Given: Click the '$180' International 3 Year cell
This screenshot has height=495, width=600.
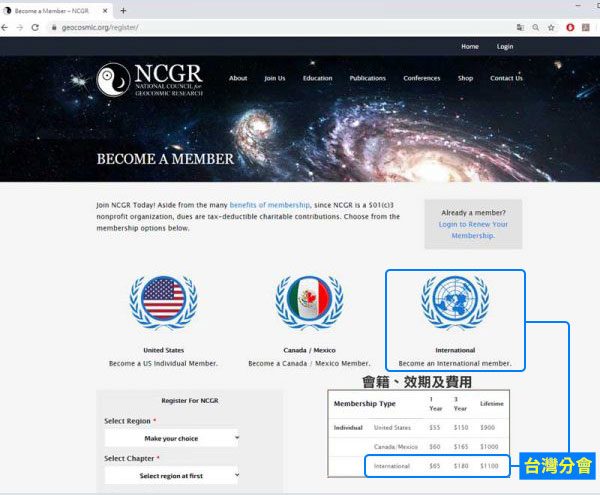Looking at the screenshot, I should tap(461, 466).
